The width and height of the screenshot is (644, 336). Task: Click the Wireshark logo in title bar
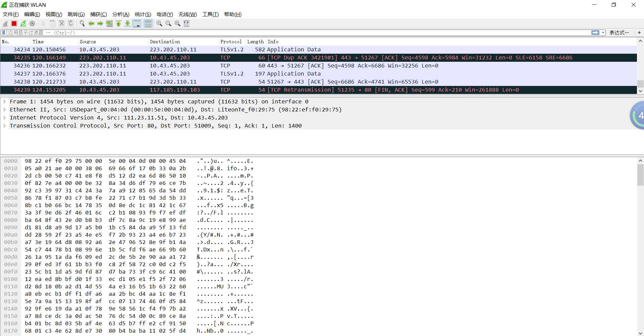tap(4, 5)
